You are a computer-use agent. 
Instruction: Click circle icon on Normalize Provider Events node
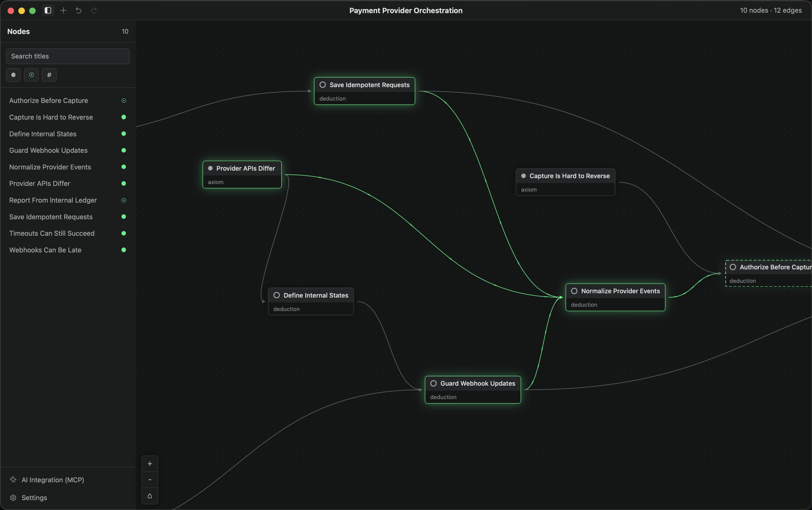(574, 291)
